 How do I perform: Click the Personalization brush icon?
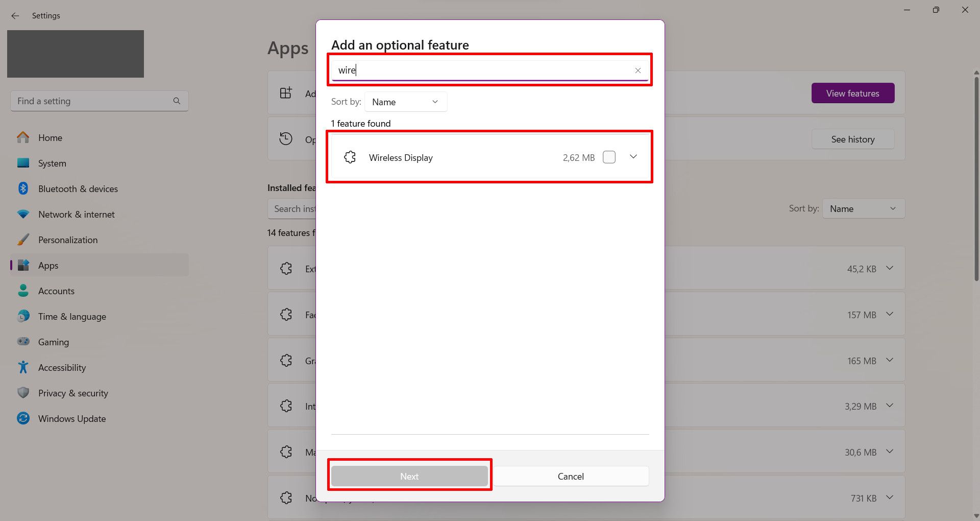(x=23, y=240)
